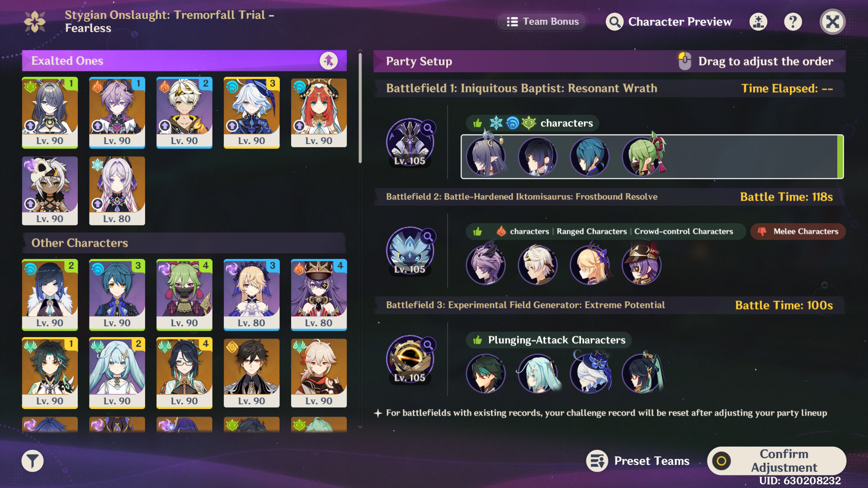
Task: Inspect the Battlefield 1 boss magnifier icon
Action: pyautogui.click(x=428, y=128)
